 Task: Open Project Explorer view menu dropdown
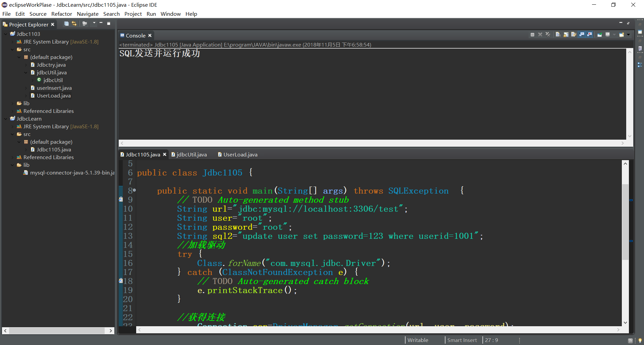[x=94, y=23]
